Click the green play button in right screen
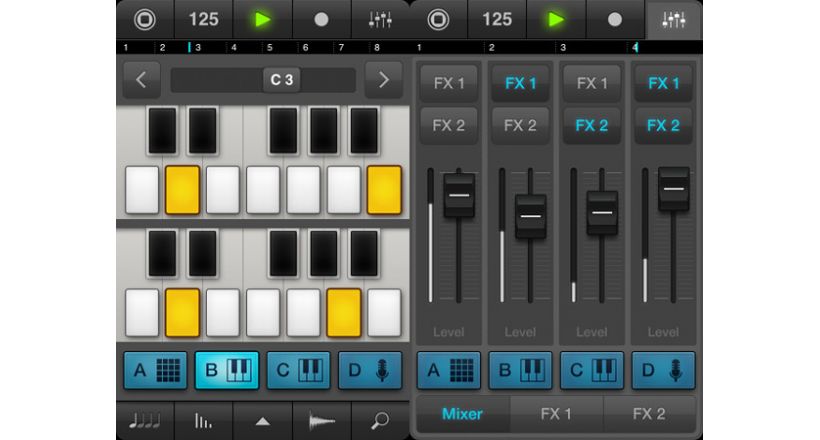This screenshot has width=820, height=440. coord(556,20)
